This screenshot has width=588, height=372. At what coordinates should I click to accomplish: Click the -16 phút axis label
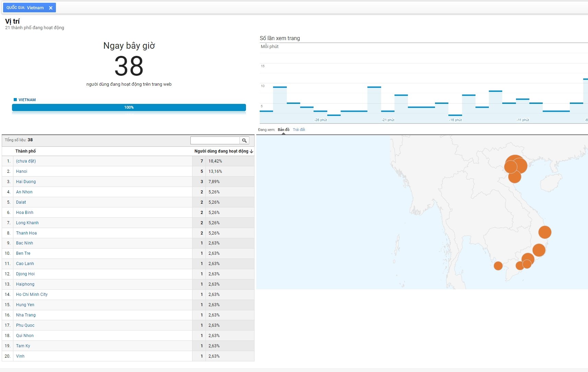[456, 120]
